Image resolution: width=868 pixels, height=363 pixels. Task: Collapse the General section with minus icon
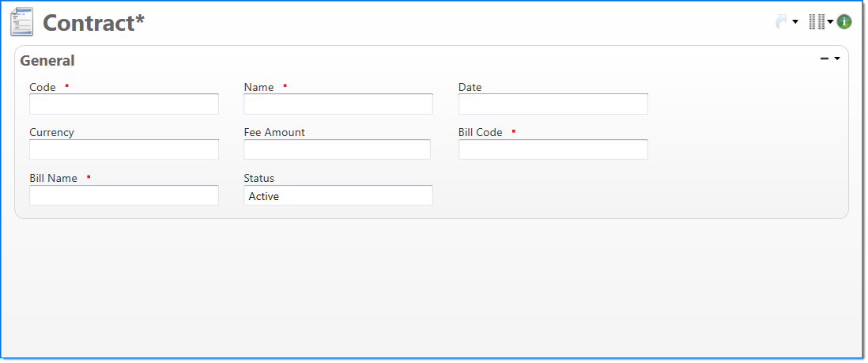(x=825, y=59)
